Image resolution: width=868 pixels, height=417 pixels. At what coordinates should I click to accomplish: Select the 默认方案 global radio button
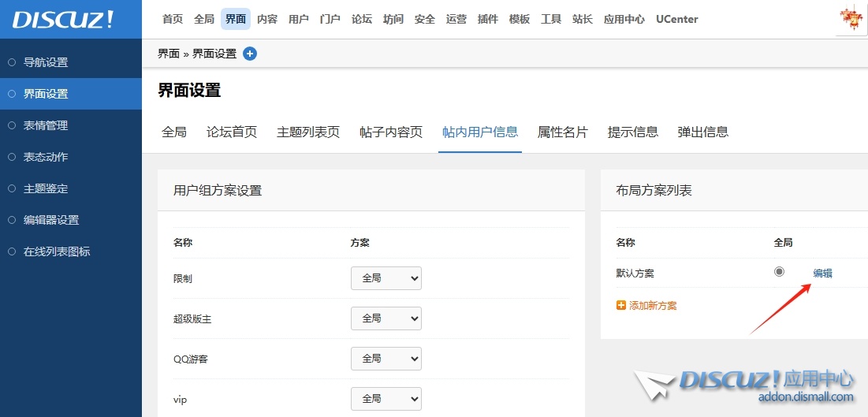pyautogui.click(x=780, y=271)
